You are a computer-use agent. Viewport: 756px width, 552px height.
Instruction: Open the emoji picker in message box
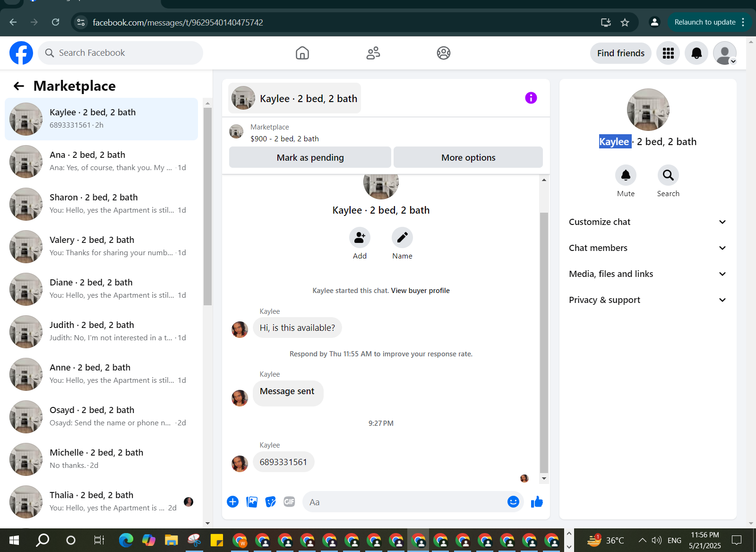click(x=513, y=502)
